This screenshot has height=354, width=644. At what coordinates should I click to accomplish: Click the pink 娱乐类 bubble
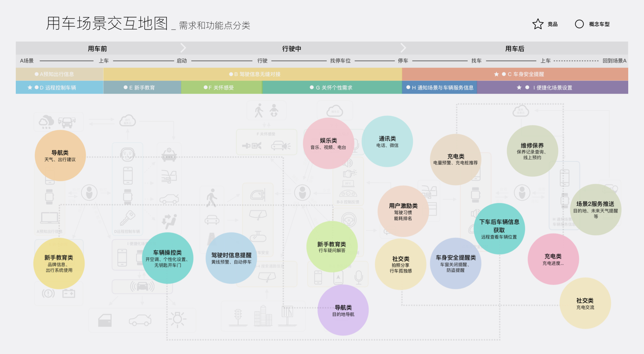tap(328, 143)
